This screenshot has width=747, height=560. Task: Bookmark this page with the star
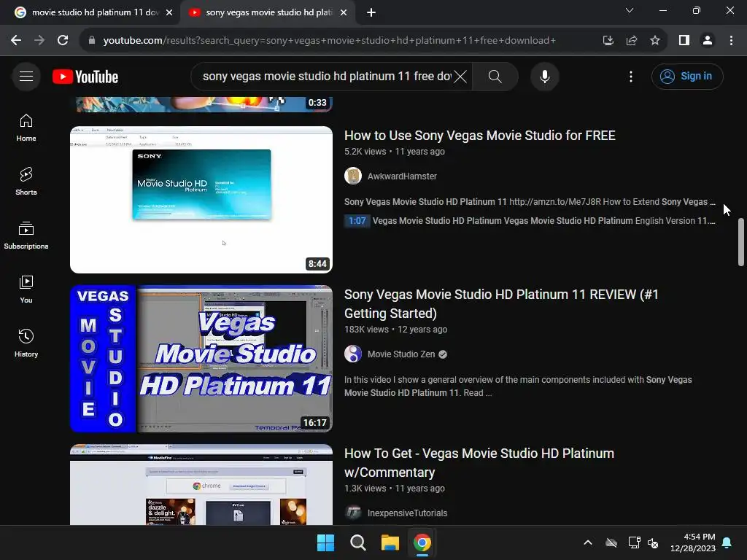click(655, 41)
